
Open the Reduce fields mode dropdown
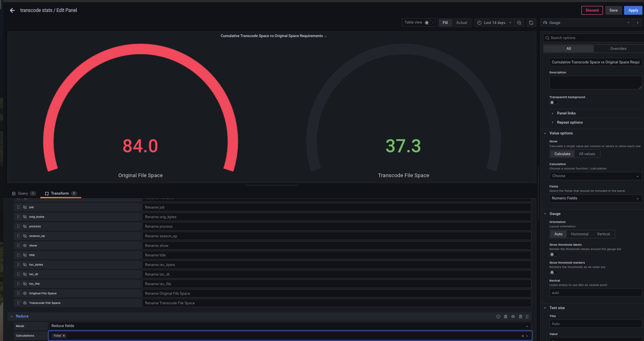[x=290, y=326]
